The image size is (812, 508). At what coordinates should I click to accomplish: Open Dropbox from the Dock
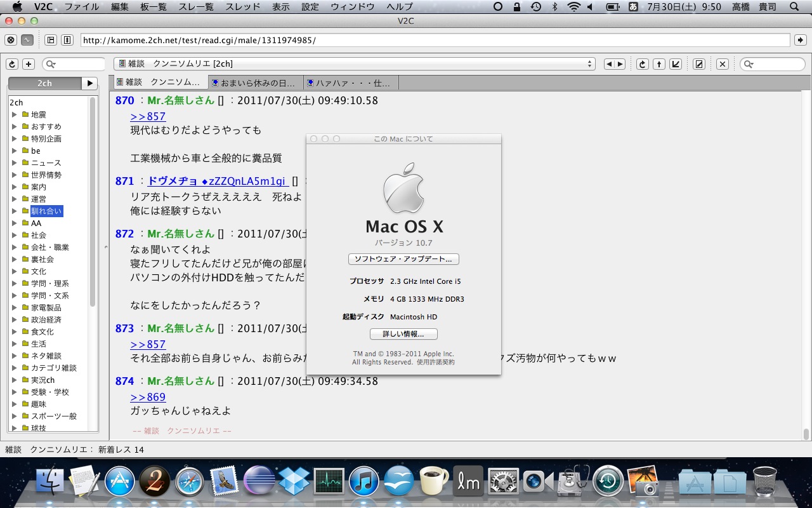point(294,482)
